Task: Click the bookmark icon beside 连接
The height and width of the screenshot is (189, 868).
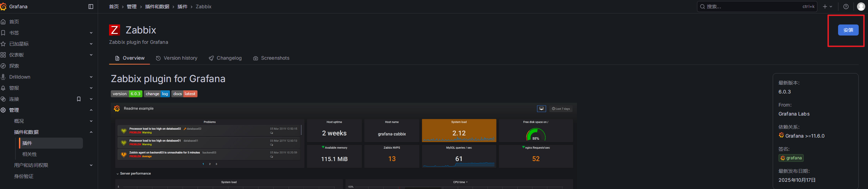Action: coord(79,99)
